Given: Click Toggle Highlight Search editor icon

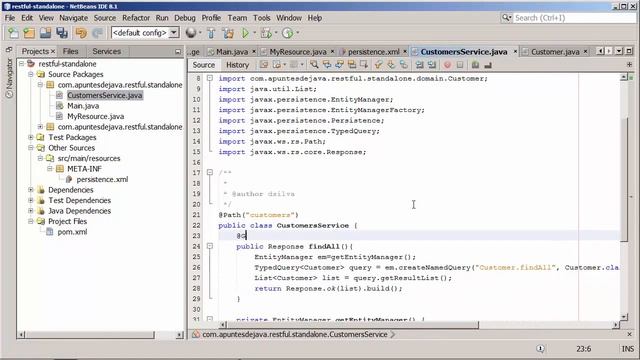Looking at the screenshot, I should coord(351,64).
